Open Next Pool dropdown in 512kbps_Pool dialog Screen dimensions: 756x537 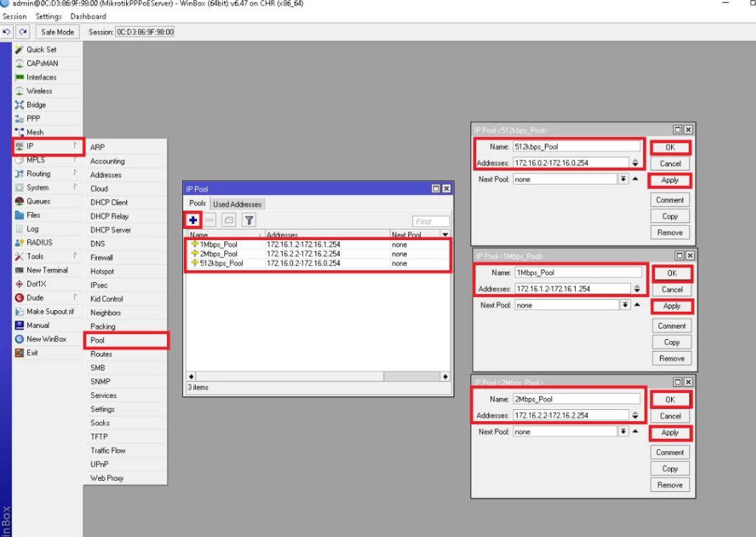pyautogui.click(x=623, y=179)
